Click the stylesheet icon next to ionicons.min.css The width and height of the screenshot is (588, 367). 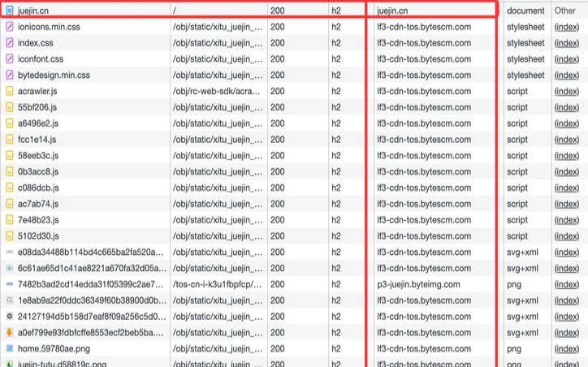coord(9,27)
